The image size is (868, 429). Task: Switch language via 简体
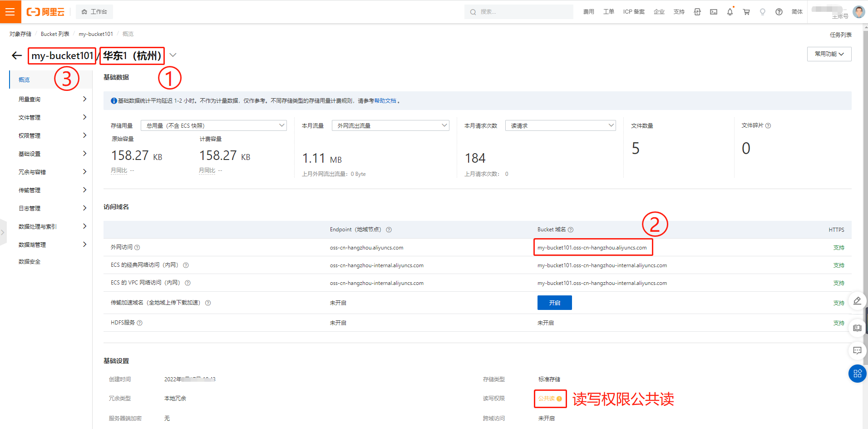click(797, 12)
